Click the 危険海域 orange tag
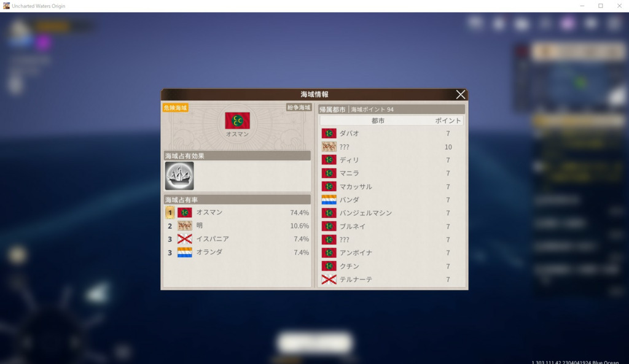 pos(175,108)
